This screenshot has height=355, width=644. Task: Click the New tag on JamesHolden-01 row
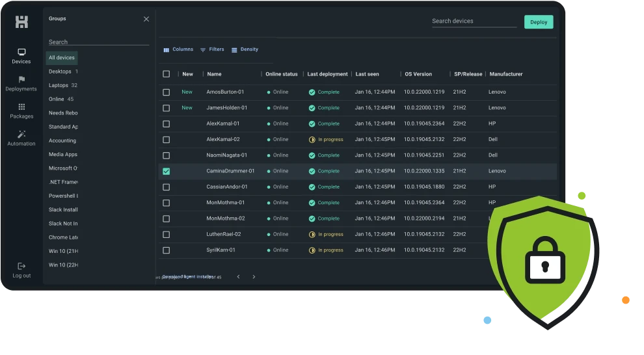(187, 108)
